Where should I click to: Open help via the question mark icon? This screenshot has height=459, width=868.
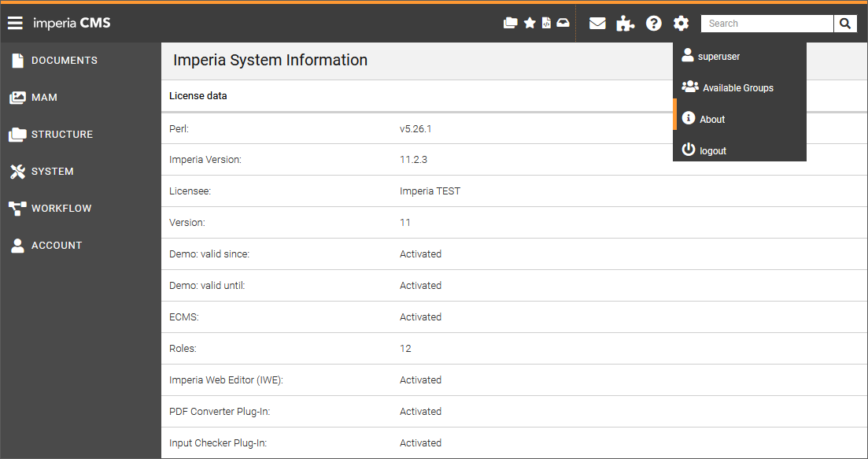tap(654, 24)
